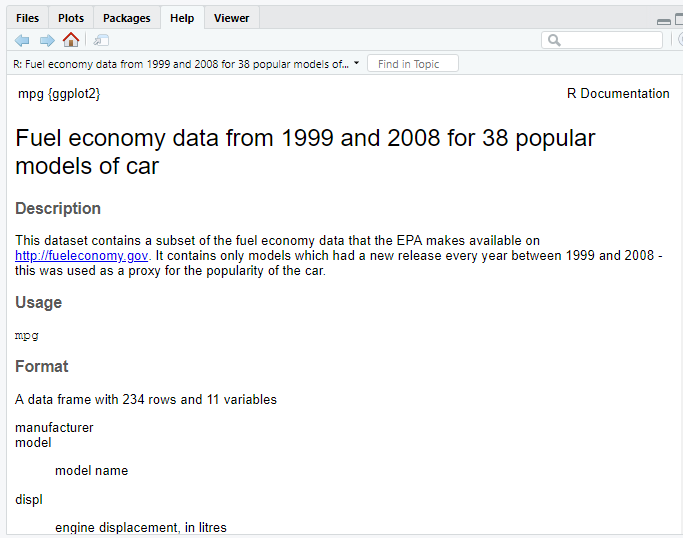Image resolution: width=683 pixels, height=538 pixels.
Task: Click the 'mpg' usage code text
Action: point(27,335)
